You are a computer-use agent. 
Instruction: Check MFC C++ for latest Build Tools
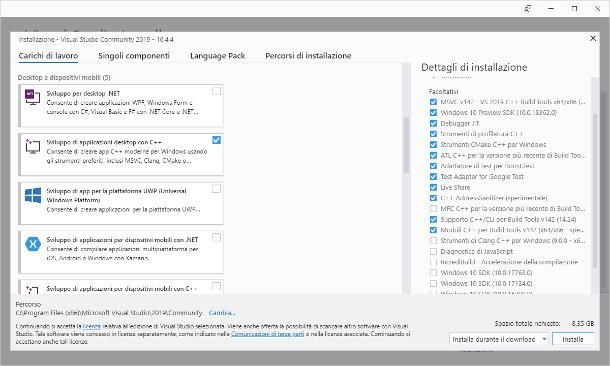433,208
